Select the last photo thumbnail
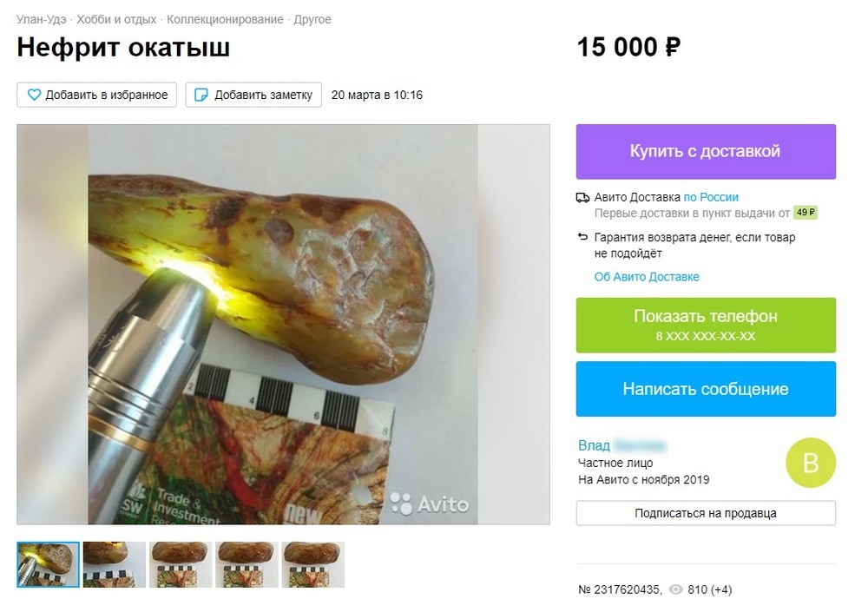The width and height of the screenshot is (868, 612). pyautogui.click(x=312, y=564)
